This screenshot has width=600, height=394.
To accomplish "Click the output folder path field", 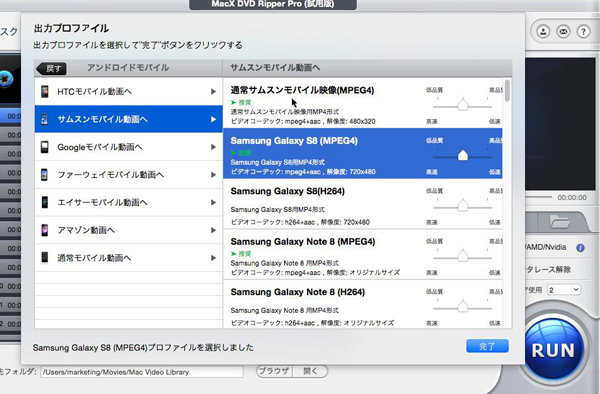I will (142, 372).
